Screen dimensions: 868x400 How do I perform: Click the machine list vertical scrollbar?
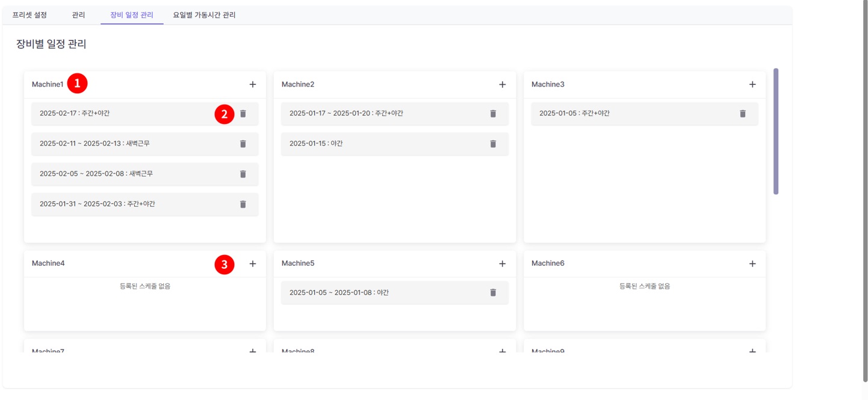[x=776, y=131]
